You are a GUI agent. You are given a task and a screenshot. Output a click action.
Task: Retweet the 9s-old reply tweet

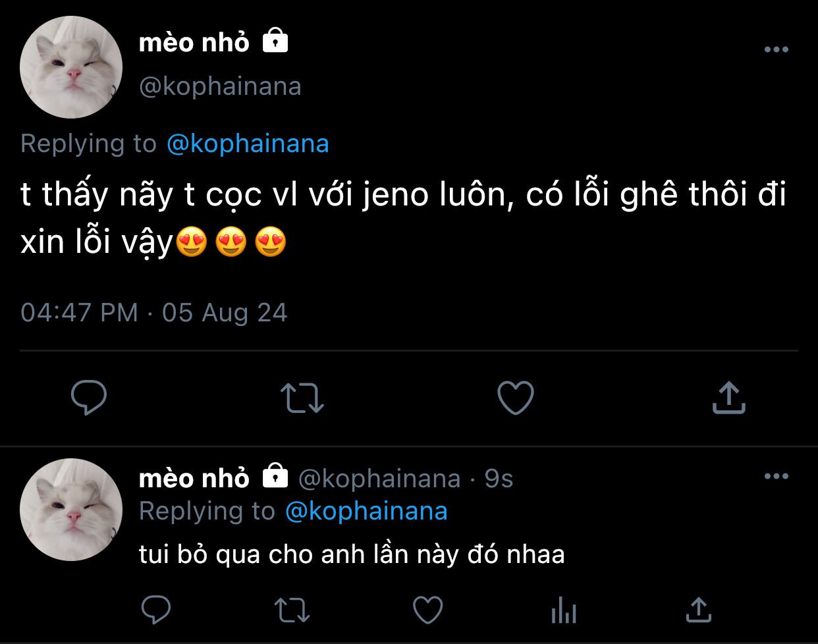[292, 610]
